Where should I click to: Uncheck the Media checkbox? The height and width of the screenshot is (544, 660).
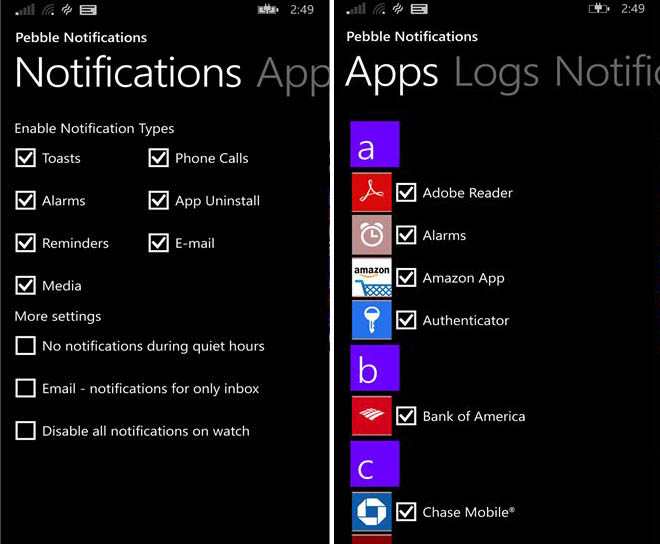[x=25, y=285]
